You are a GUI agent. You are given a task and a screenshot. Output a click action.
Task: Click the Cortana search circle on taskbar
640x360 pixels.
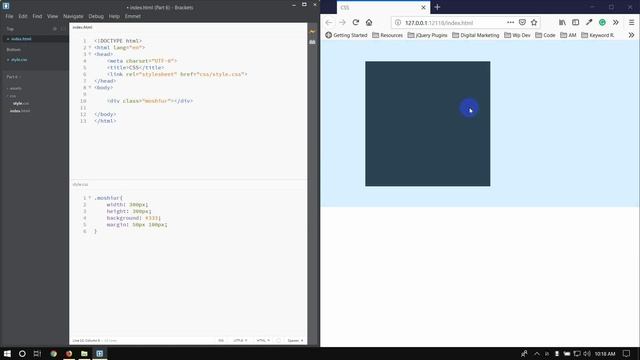point(22,353)
